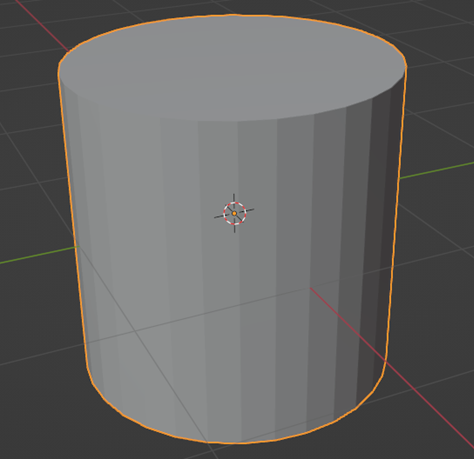Click the front edge where top cap meets sides
474x459 pixels.
pos(233,121)
